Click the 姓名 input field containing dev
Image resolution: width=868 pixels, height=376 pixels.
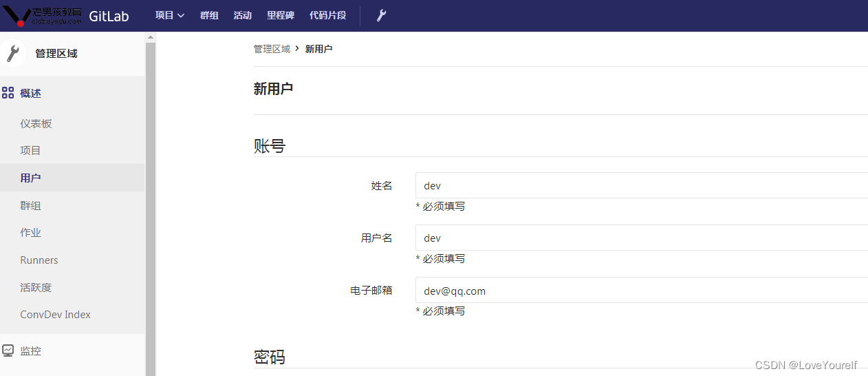pos(642,185)
